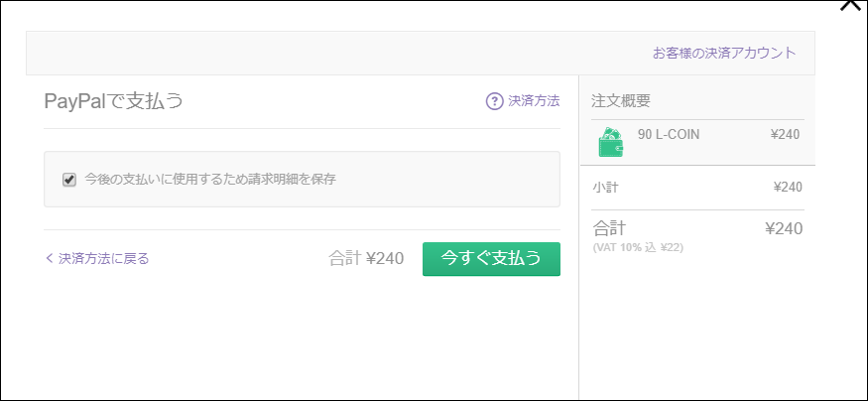The width and height of the screenshot is (868, 401).
Task: Click the green wallet L-COIN icon
Action: point(611,142)
